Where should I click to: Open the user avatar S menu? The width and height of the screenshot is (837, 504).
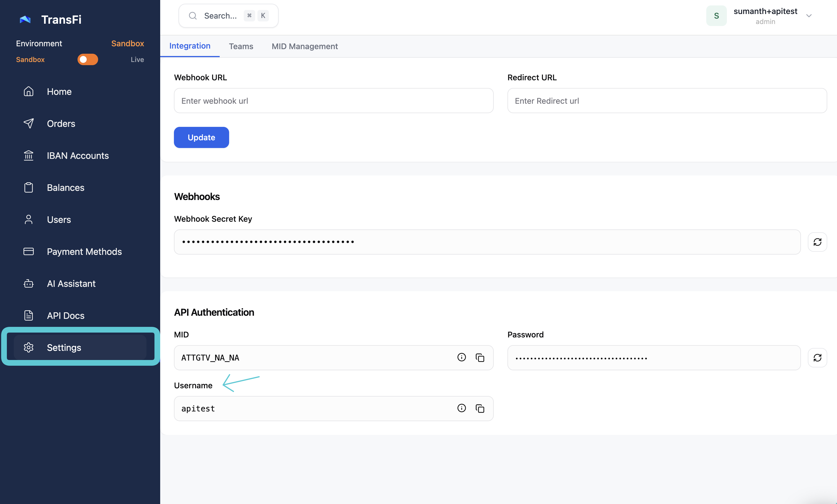[716, 16]
